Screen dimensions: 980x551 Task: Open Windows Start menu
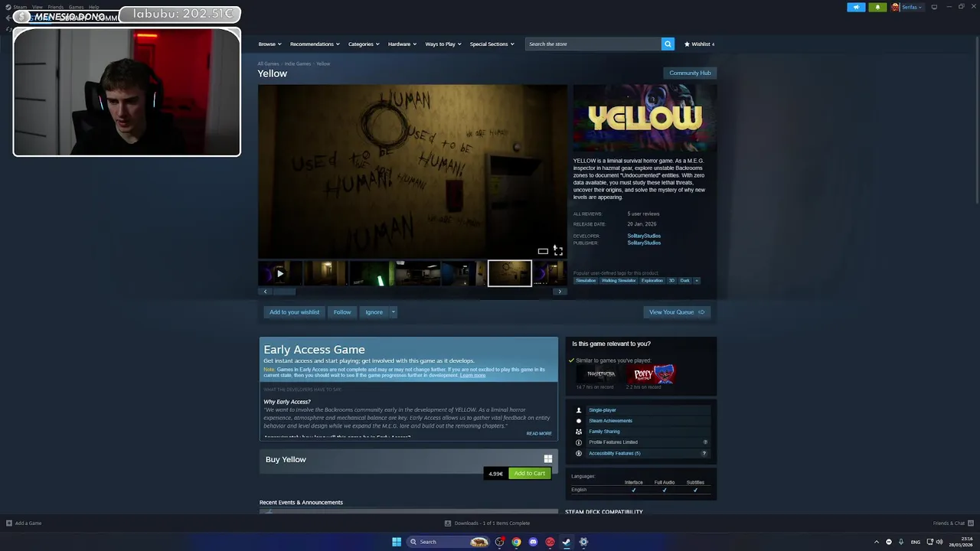pos(397,542)
